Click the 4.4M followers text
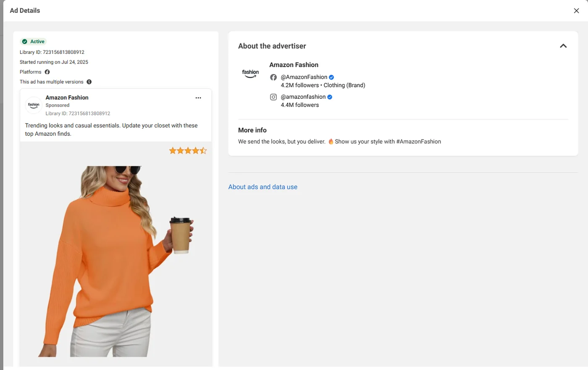The height and width of the screenshot is (370, 588). 300,105
